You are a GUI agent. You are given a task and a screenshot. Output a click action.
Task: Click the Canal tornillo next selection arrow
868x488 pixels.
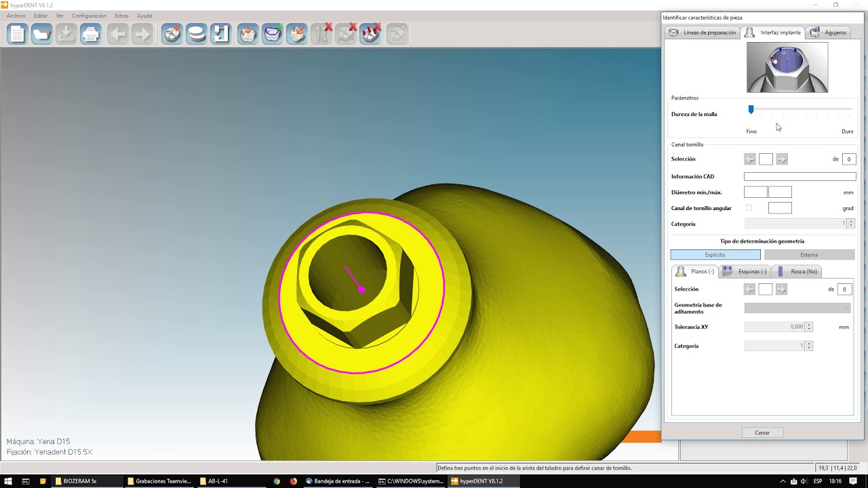pos(782,159)
